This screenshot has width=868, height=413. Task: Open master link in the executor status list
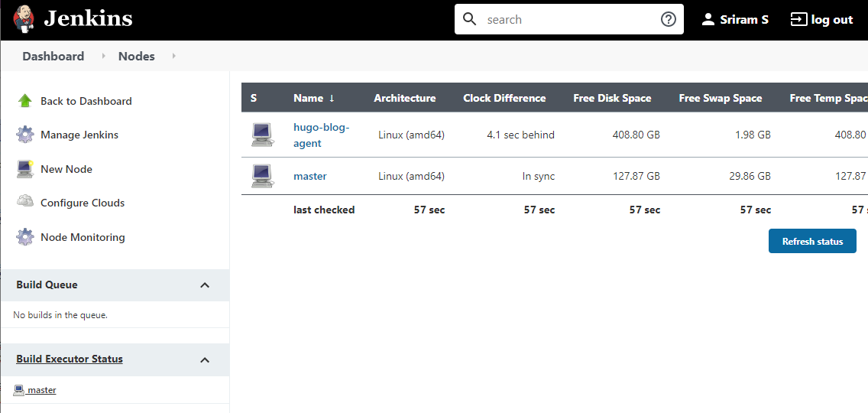point(42,390)
